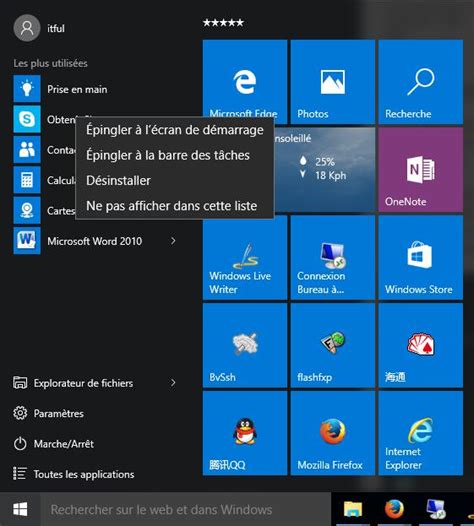Open Connexion Bureau à distance tile
The height and width of the screenshot is (526, 474).
tap(333, 257)
